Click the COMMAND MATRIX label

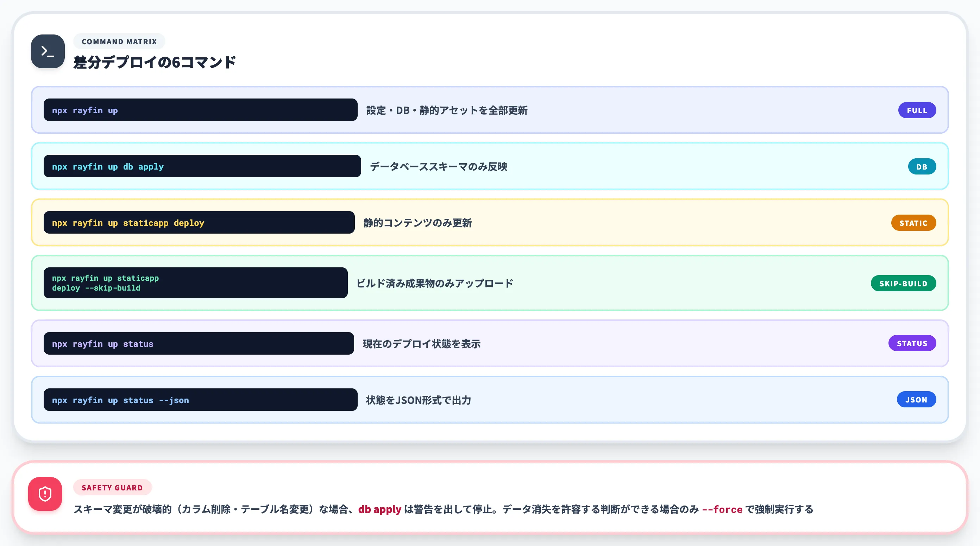tap(119, 42)
